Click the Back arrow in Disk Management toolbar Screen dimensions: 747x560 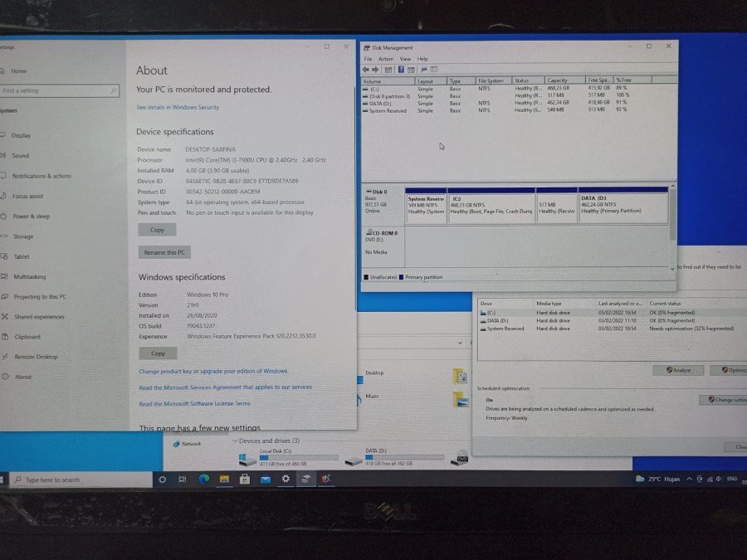pos(366,70)
